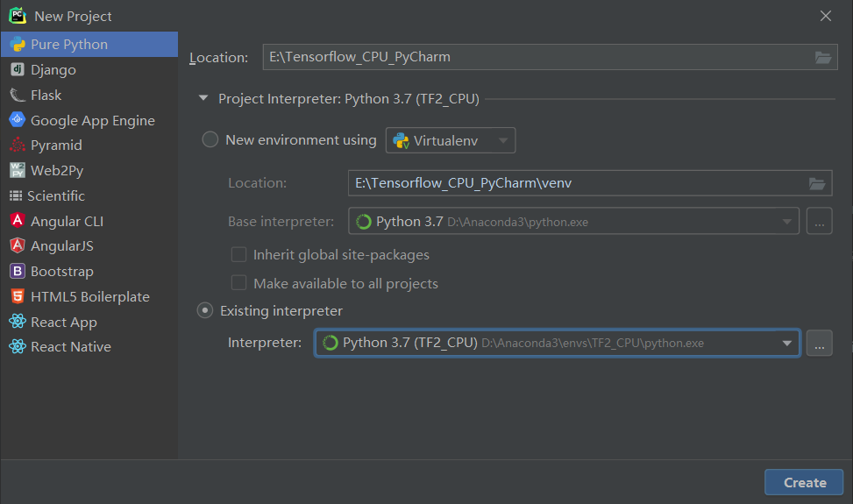The image size is (853, 504).
Task: Collapse the Project Interpreter section
Action: (x=203, y=98)
